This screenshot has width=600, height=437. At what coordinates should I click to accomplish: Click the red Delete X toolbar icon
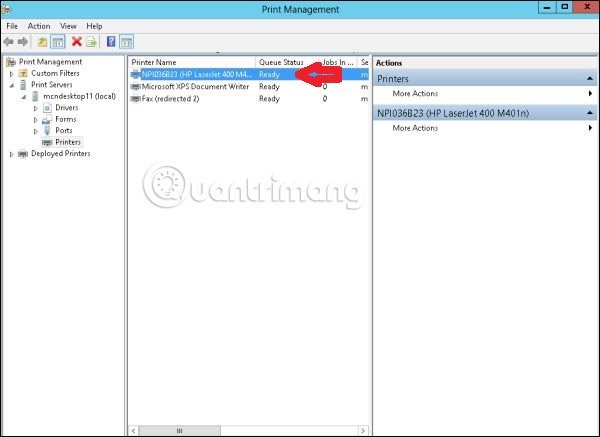pos(76,42)
